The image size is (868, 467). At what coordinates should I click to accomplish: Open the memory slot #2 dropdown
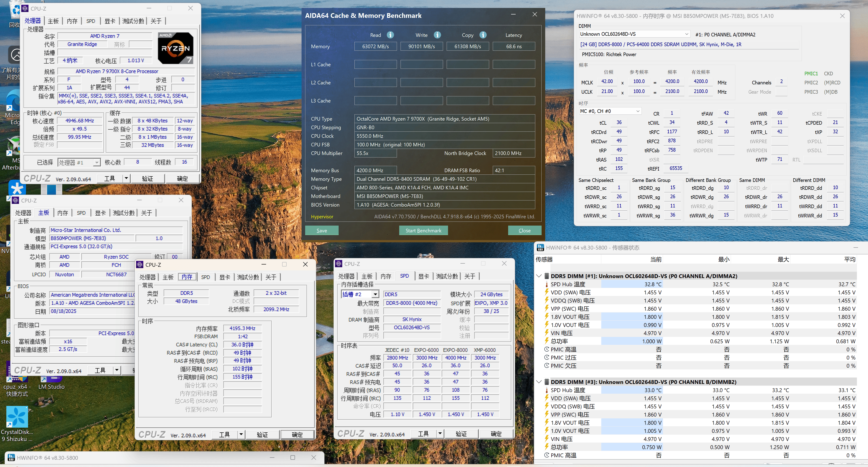click(375, 294)
